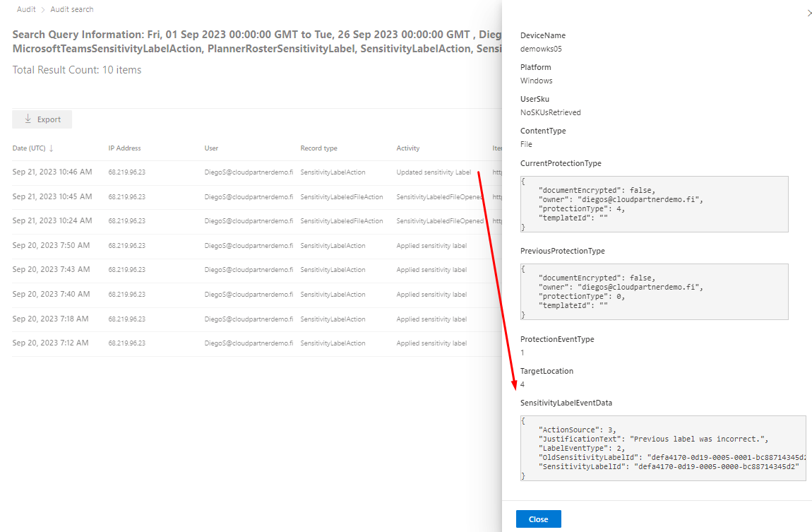Image resolution: width=812 pixels, height=532 pixels.
Task: Select the Sep 21, 2023 10:24 AM record
Action: (52, 221)
